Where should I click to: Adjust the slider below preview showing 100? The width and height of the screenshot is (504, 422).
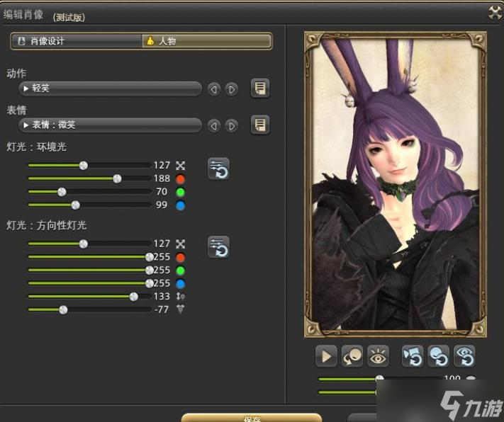coord(380,379)
